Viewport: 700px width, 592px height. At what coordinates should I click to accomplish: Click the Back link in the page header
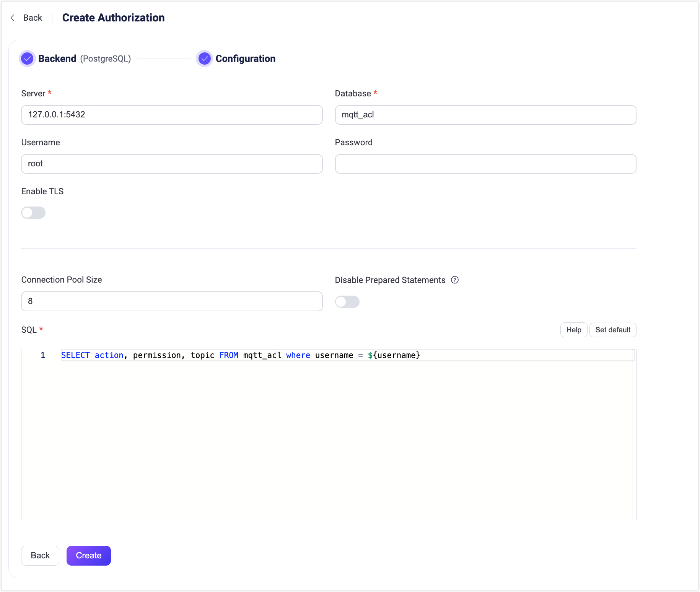point(33,18)
